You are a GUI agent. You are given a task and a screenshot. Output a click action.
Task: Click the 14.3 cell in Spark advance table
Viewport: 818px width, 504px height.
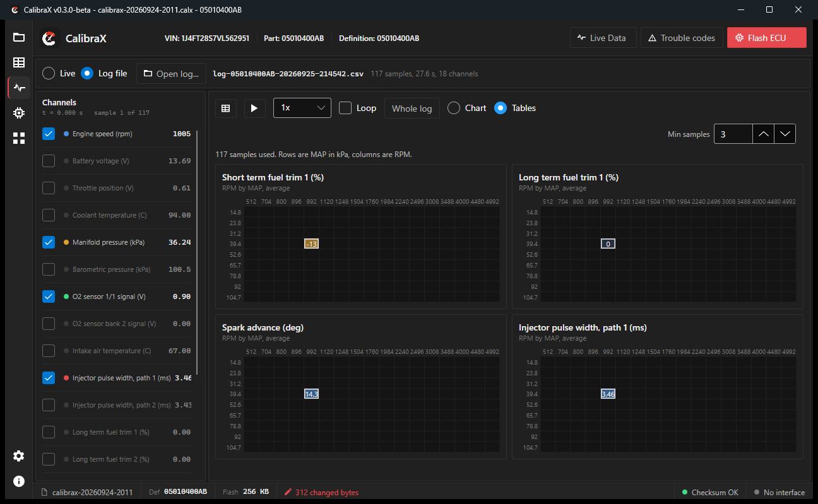pyautogui.click(x=311, y=394)
